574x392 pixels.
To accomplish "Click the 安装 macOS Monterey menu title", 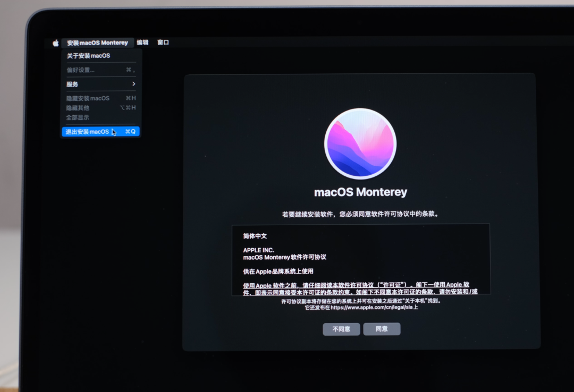I will point(97,43).
